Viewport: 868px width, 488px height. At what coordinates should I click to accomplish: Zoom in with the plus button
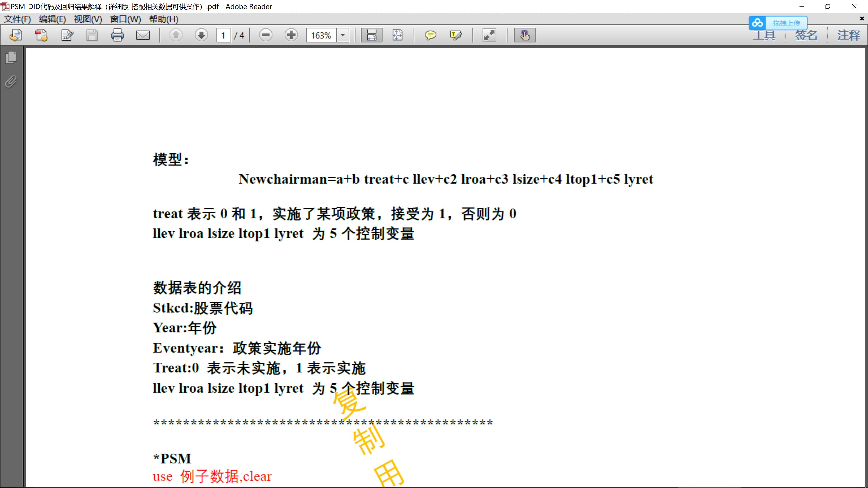pyautogui.click(x=291, y=35)
